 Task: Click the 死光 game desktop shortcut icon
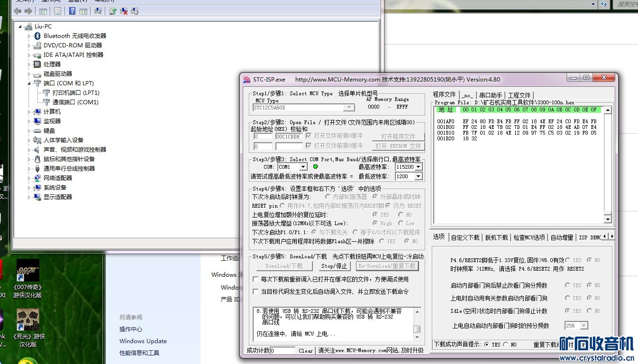coord(27,320)
